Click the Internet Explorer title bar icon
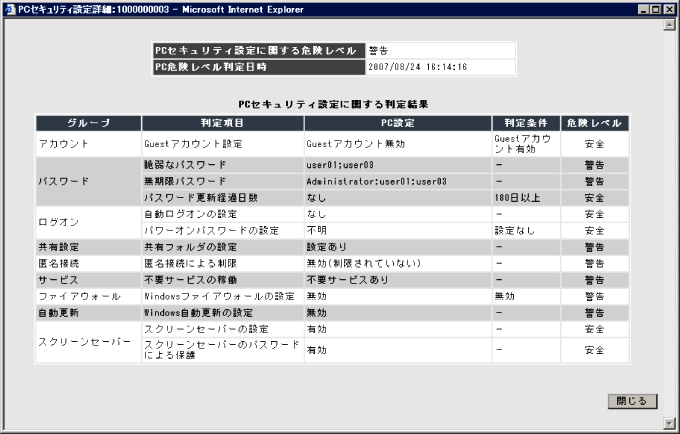The width and height of the screenshot is (680, 434). pos(10,9)
